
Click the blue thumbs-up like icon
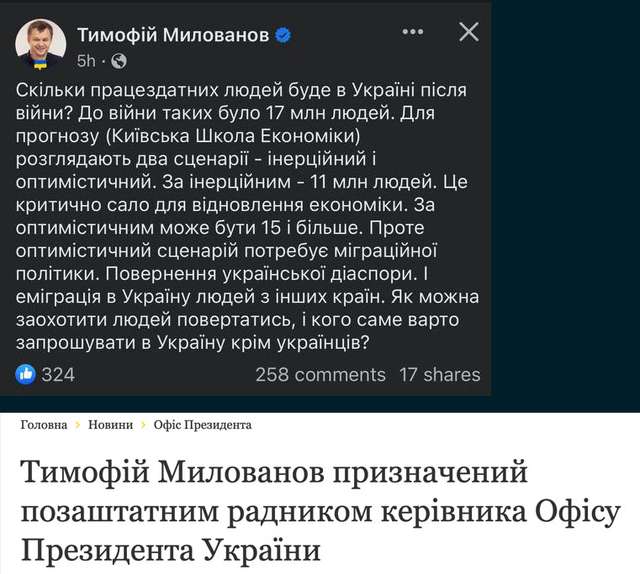pos(25,374)
